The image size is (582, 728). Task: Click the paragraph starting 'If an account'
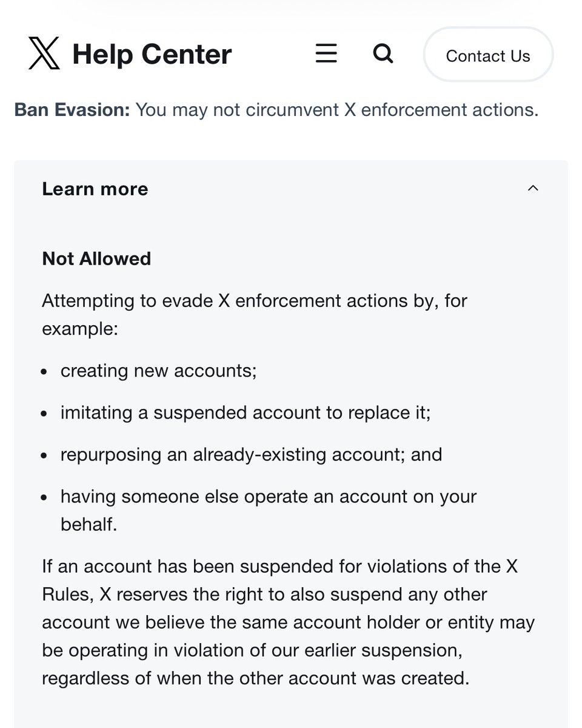tap(288, 622)
